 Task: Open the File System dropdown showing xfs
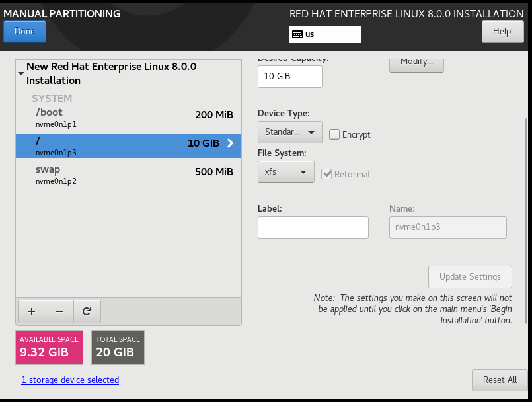click(x=285, y=171)
